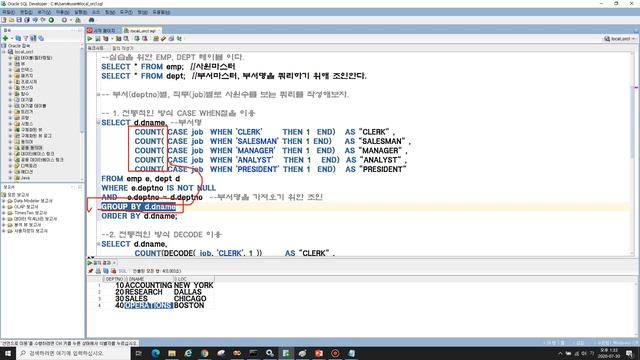Click the Filter funnel icon in Connections panel

click(26, 38)
